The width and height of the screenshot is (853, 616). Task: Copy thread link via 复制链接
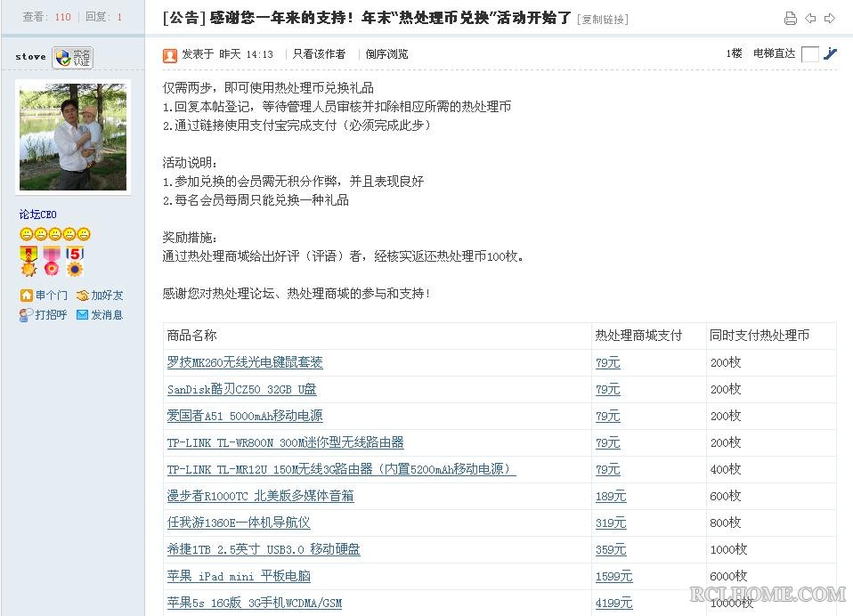[x=603, y=20]
